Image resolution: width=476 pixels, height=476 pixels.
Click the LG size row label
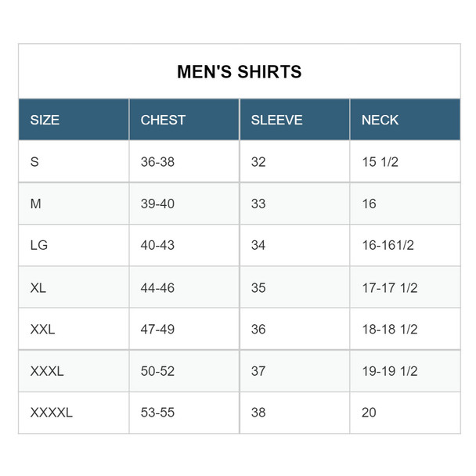pyautogui.click(x=39, y=245)
